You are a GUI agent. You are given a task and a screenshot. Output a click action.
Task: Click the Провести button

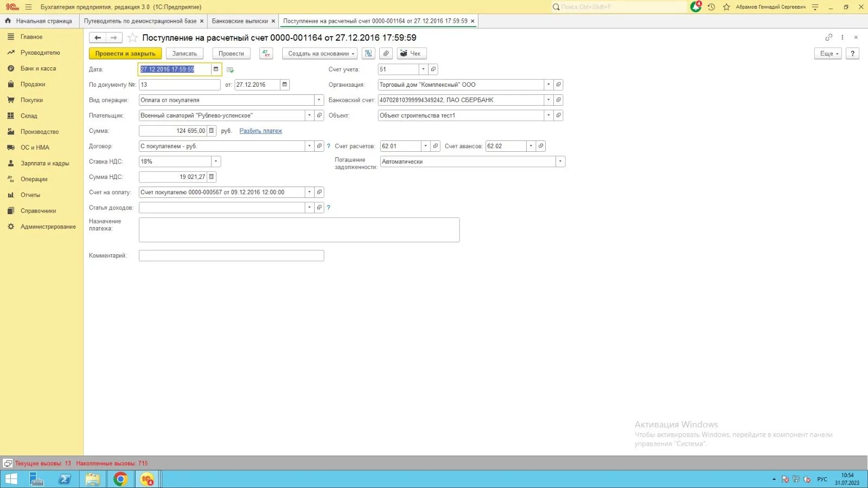pos(231,53)
